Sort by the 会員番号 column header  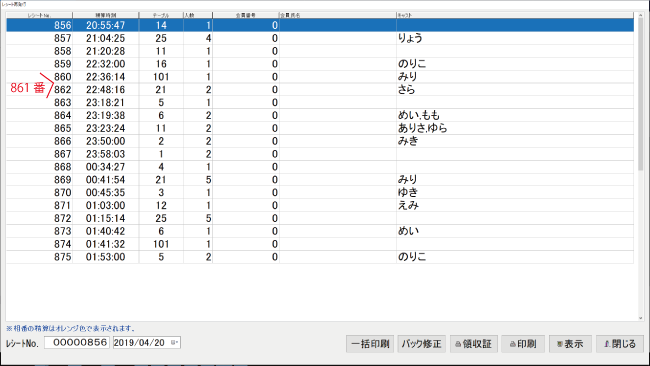tap(246, 15)
